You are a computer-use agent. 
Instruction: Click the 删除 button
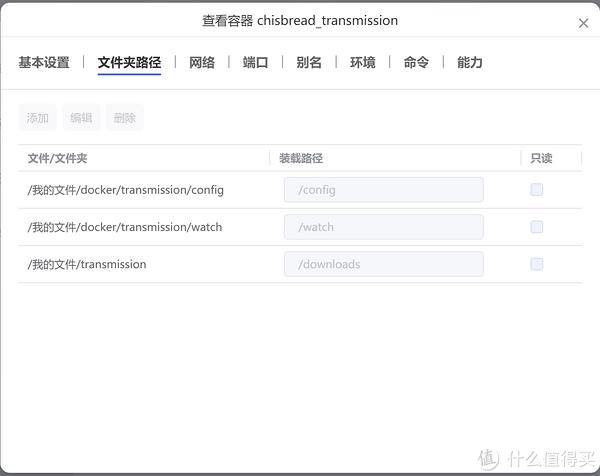(x=125, y=117)
